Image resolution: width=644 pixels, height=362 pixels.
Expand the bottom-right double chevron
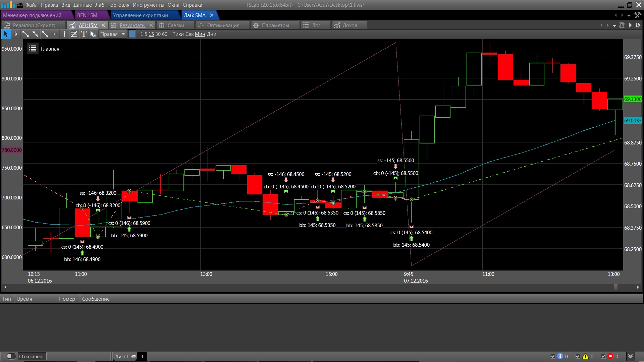point(631,356)
